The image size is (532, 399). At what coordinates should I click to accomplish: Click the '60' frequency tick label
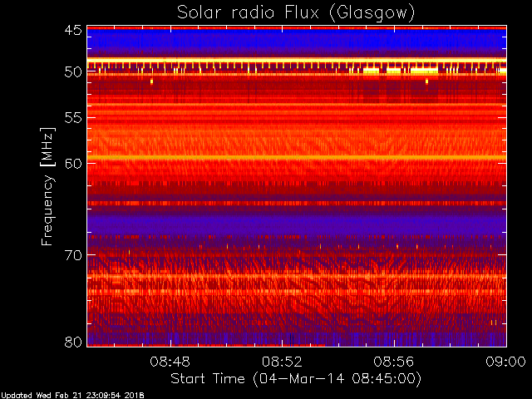tap(73, 164)
